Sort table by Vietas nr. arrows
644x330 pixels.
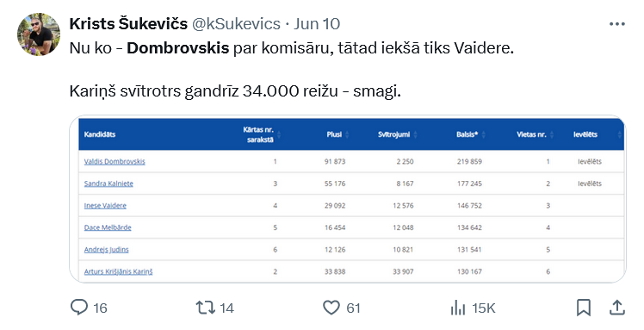tap(552, 134)
